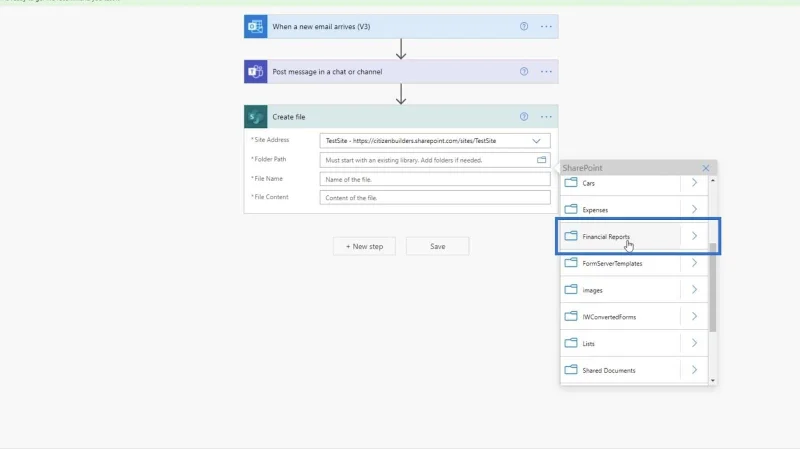This screenshot has width=800, height=449.
Task: Click the Save button
Action: click(437, 246)
